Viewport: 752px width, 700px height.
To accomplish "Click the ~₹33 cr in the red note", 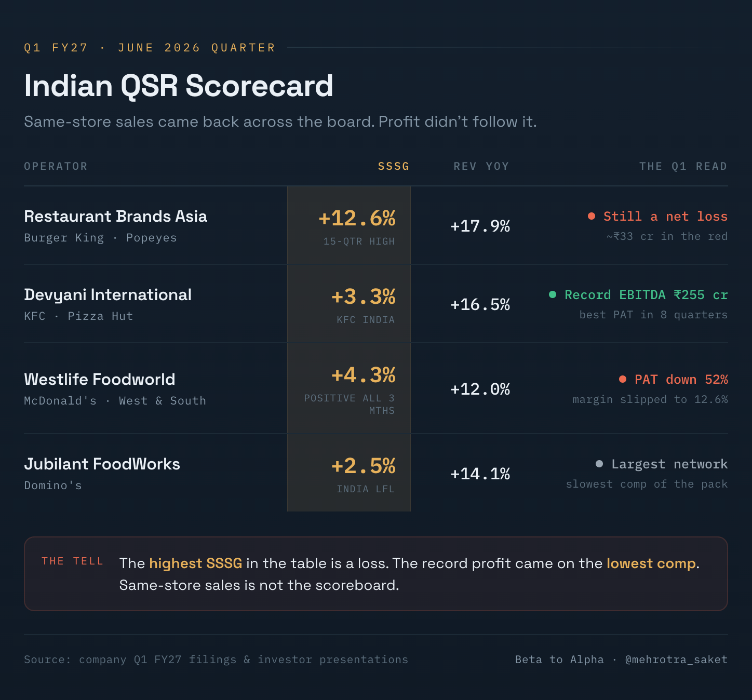I will pyautogui.click(x=667, y=236).
